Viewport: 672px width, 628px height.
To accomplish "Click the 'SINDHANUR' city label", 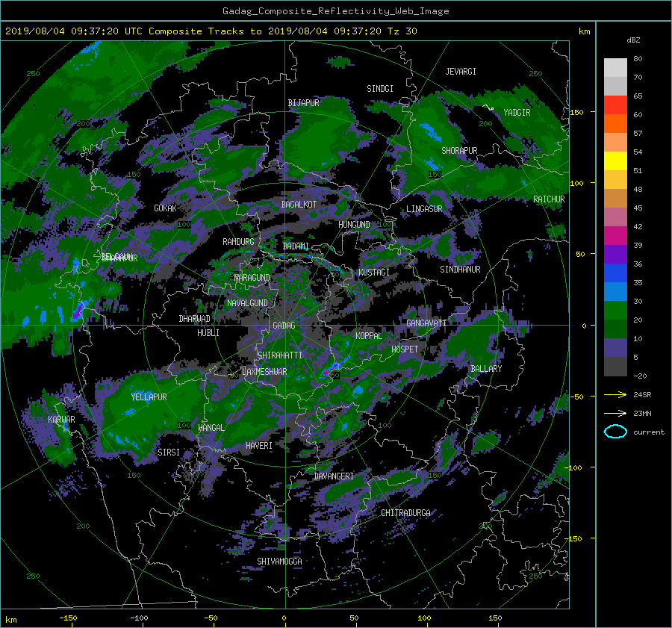I will tap(460, 270).
